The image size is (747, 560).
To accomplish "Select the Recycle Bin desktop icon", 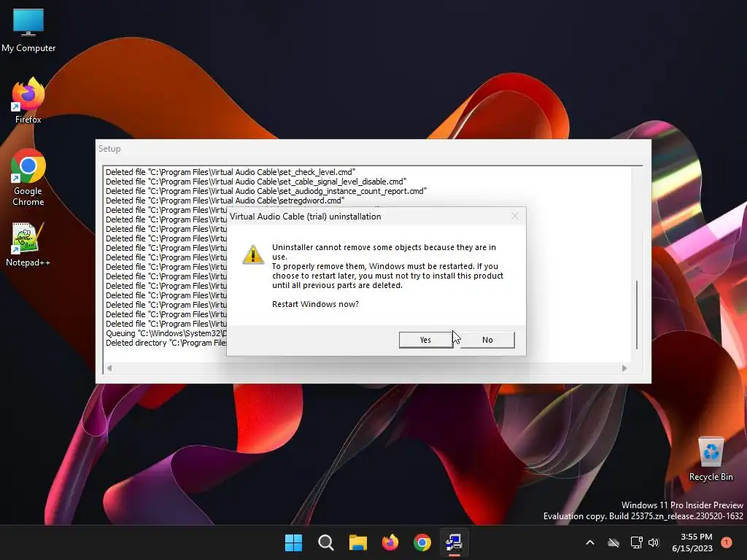I will click(x=711, y=459).
